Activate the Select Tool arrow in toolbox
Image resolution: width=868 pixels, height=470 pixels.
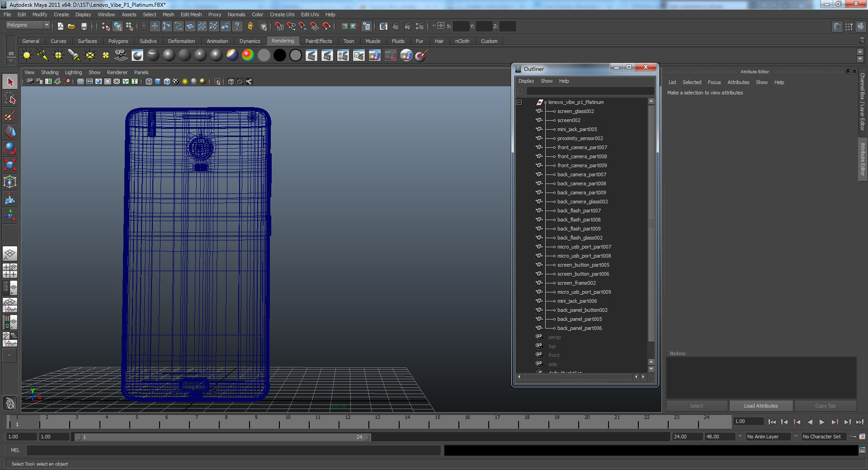pyautogui.click(x=10, y=82)
